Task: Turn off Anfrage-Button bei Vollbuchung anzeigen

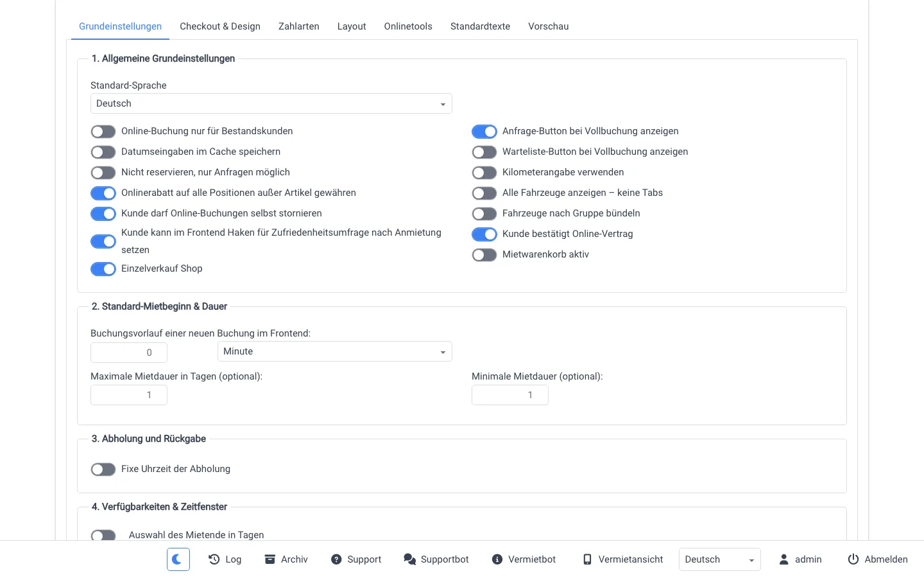Action: coord(484,132)
